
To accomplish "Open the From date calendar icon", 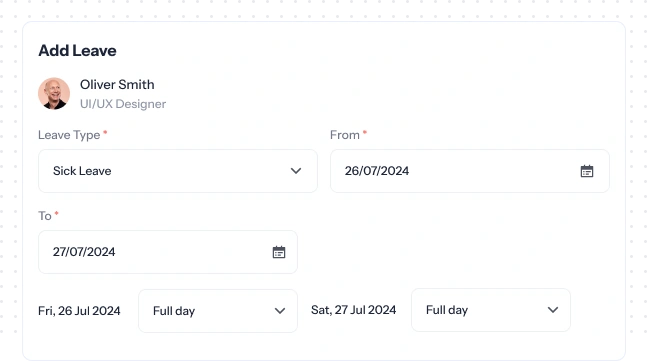I will pos(587,171).
